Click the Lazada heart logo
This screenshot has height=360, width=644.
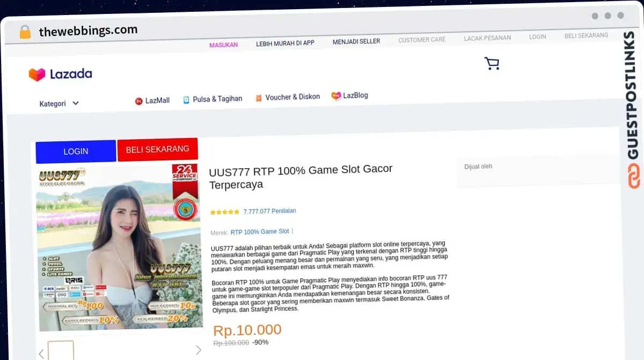click(x=37, y=74)
